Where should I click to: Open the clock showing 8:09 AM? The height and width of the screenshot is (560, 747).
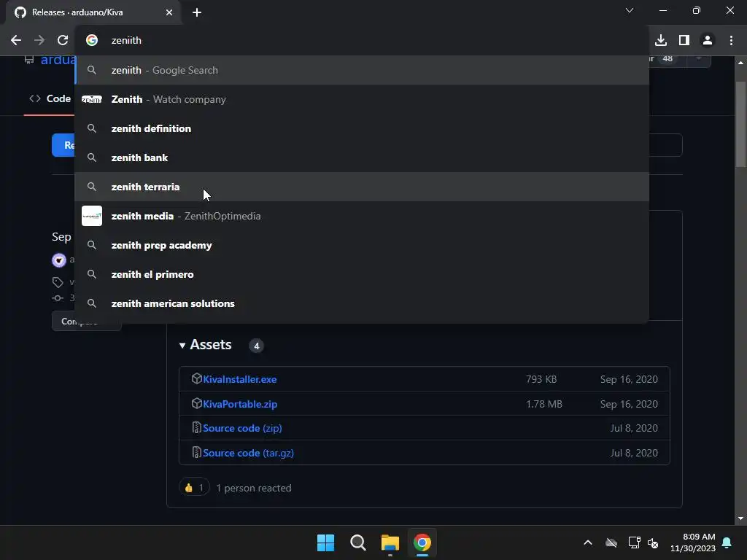point(693,542)
